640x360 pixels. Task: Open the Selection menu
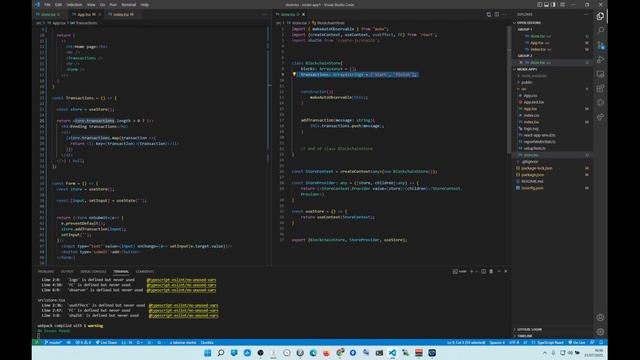pyautogui.click(x=74, y=4)
